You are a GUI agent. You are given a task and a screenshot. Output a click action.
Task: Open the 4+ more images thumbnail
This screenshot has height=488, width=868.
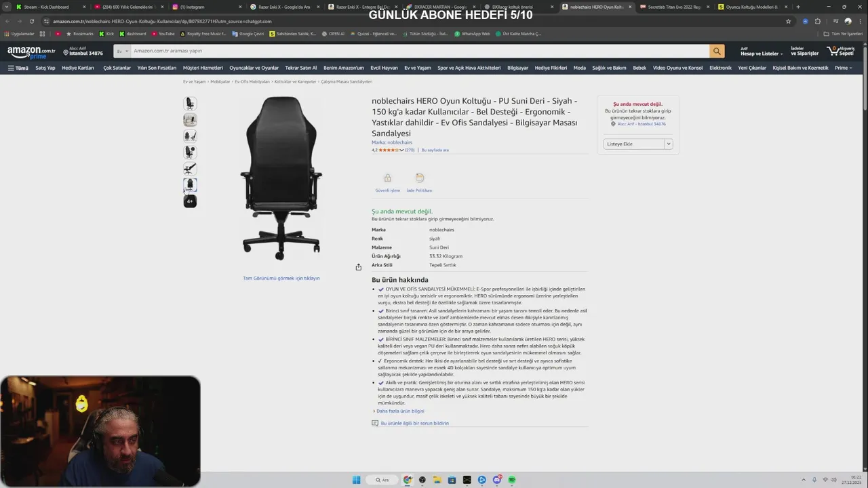pyautogui.click(x=190, y=201)
